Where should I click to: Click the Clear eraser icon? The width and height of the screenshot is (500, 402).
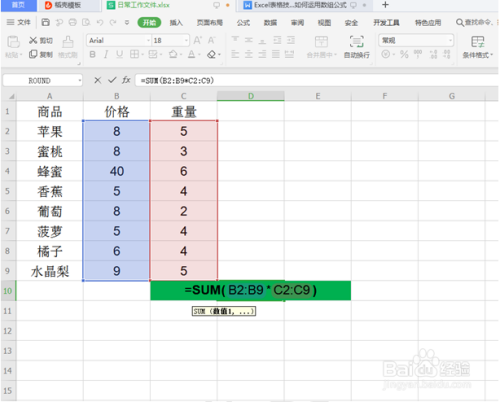pos(211,54)
